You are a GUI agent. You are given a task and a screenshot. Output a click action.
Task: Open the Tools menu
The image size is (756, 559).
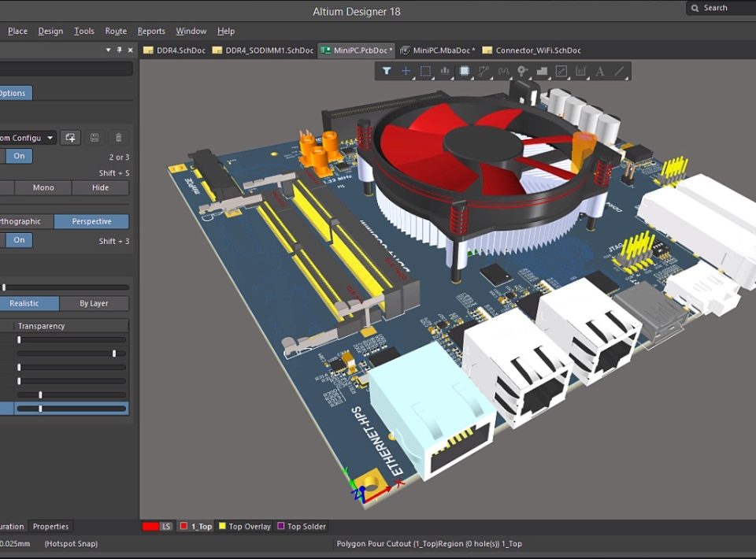84,31
